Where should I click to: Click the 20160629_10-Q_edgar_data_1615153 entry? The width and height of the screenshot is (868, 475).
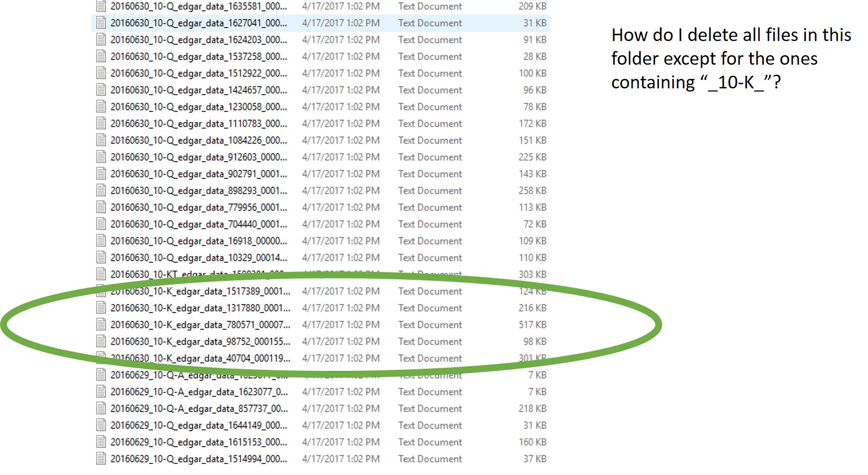[x=199, y=442]
